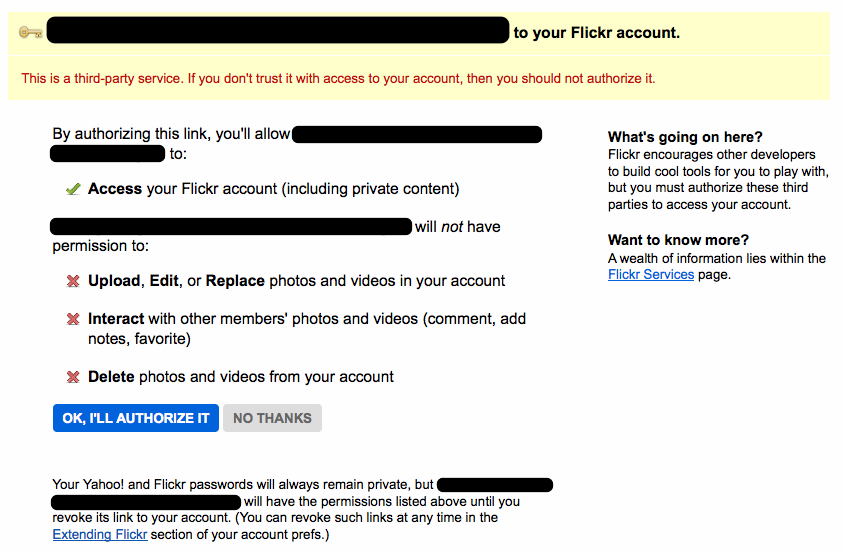The image size is (843, 551).
Task: Click the red X beside Upload, Edit
Action: 73,282
